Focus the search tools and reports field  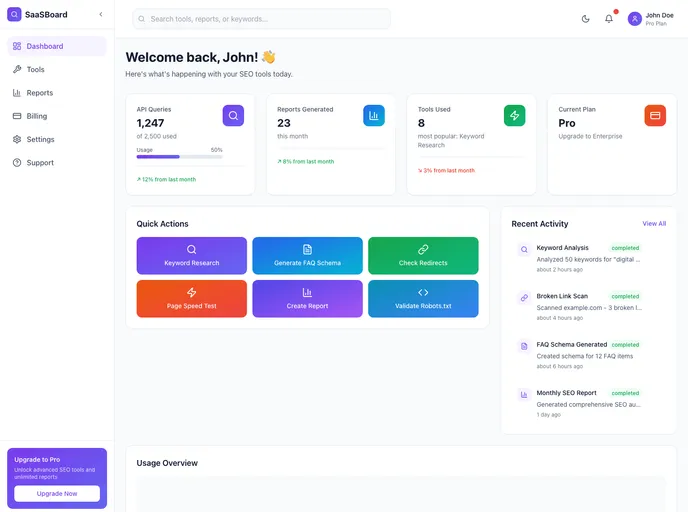click(262, 19)
